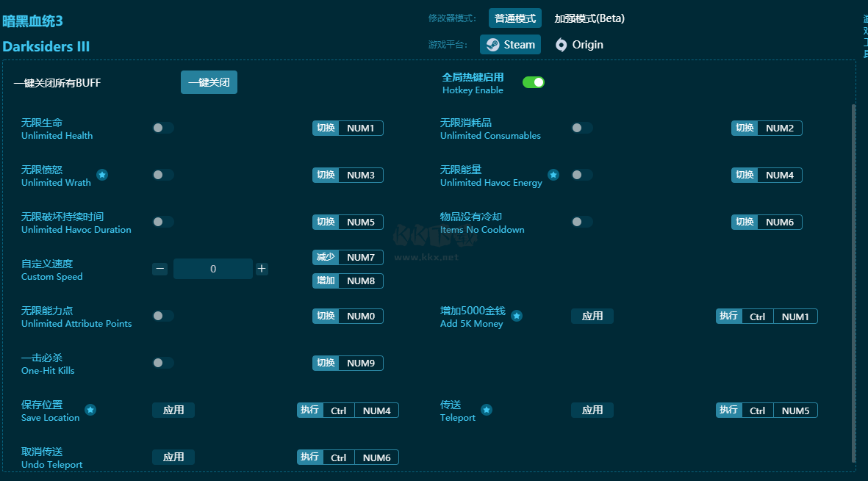The height and width of the screenshot is (481, 868).
Task: Click the NUM8 increase hotkey for Custom Speed
Action: click(348, 281)
